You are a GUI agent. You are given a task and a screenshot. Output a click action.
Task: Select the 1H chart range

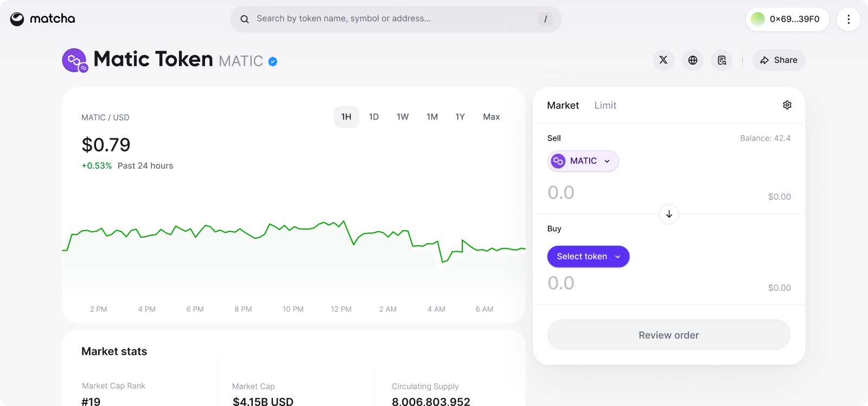point(346,117)
